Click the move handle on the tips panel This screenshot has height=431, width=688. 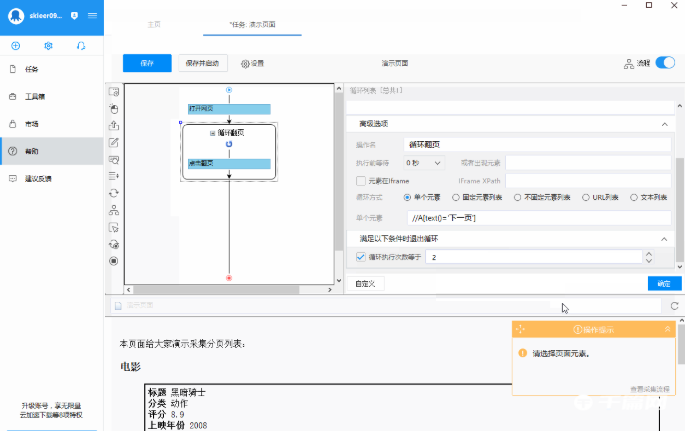pos(520,329)
